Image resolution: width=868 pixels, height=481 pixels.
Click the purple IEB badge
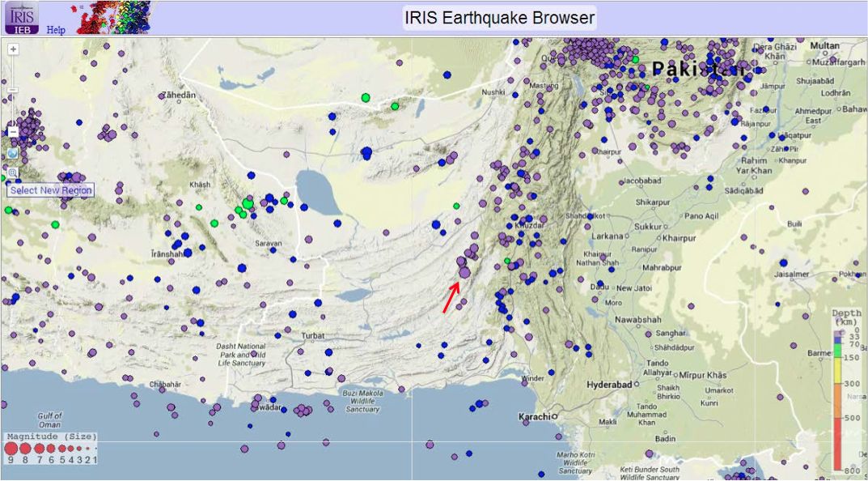(x=22, y=28)
